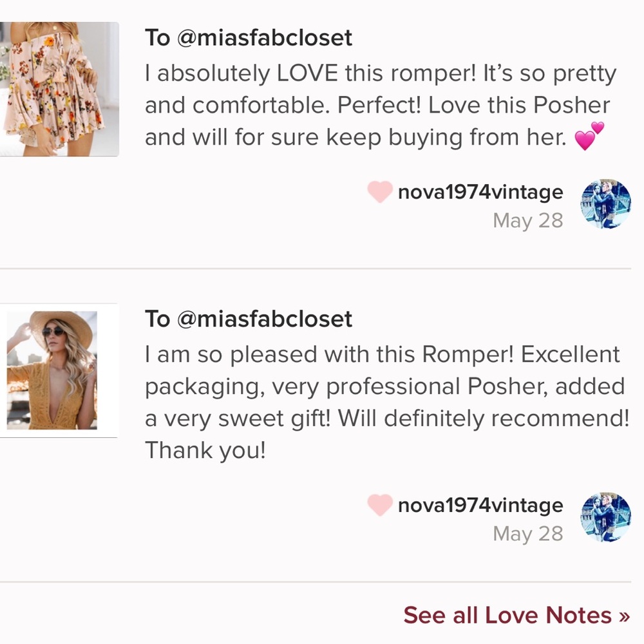Click the "Thank you!" line in second note

coord(205,450)
